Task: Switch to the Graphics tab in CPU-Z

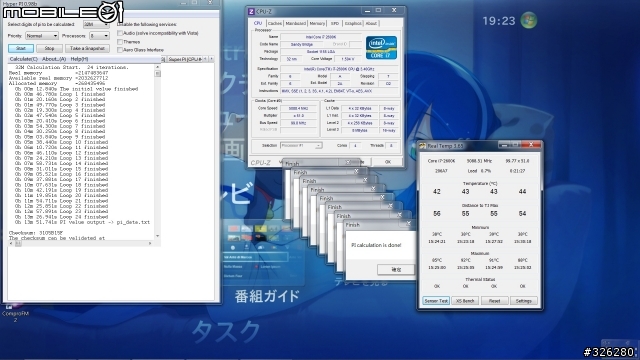Action: [x=353, y=24]
